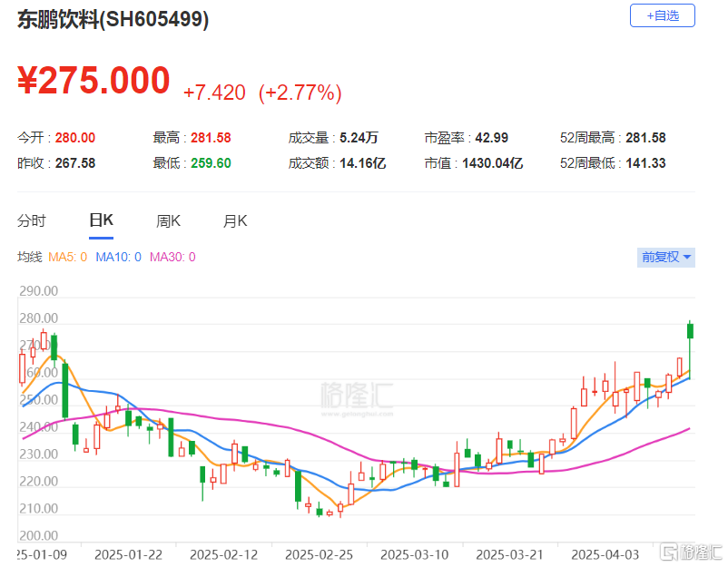
Task: Click the 290.00 price axis label
Action: (x=38, y=291)
